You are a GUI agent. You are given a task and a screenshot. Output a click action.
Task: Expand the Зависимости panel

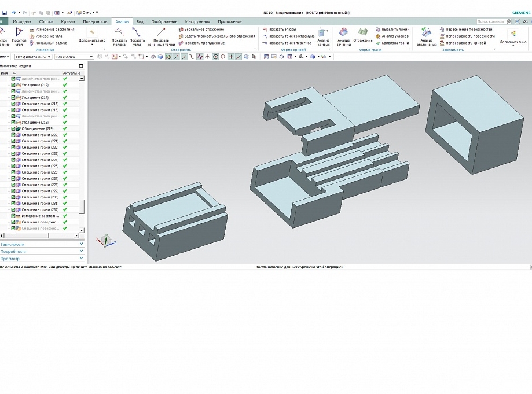[x=42, y=244]
